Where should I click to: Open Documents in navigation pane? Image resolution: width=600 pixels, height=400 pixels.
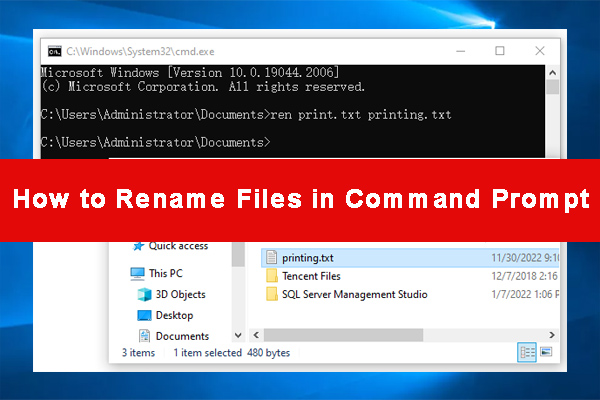182,336
